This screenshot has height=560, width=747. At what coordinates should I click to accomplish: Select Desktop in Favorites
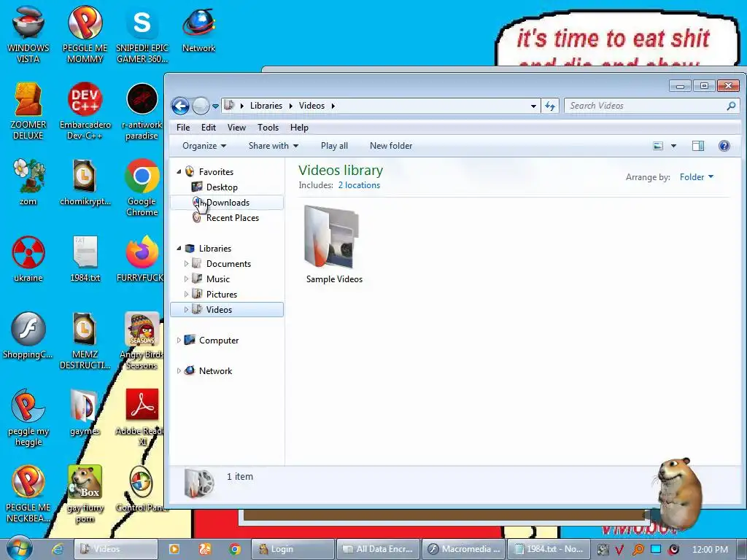(x=222, y=187)
